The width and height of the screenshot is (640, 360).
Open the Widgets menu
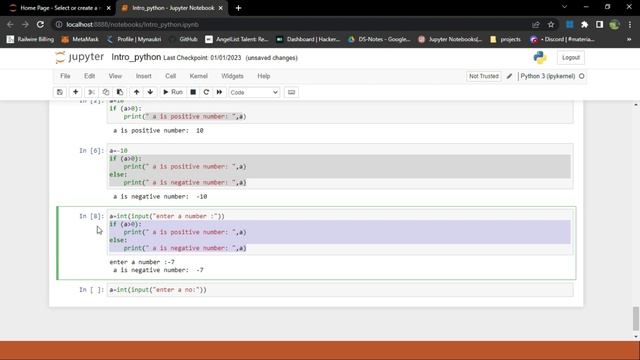tap(232, 76)
